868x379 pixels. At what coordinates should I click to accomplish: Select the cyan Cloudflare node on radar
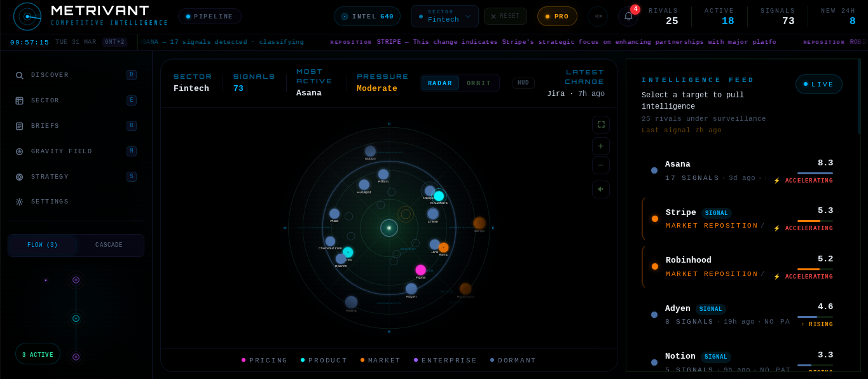click(439, 196)
